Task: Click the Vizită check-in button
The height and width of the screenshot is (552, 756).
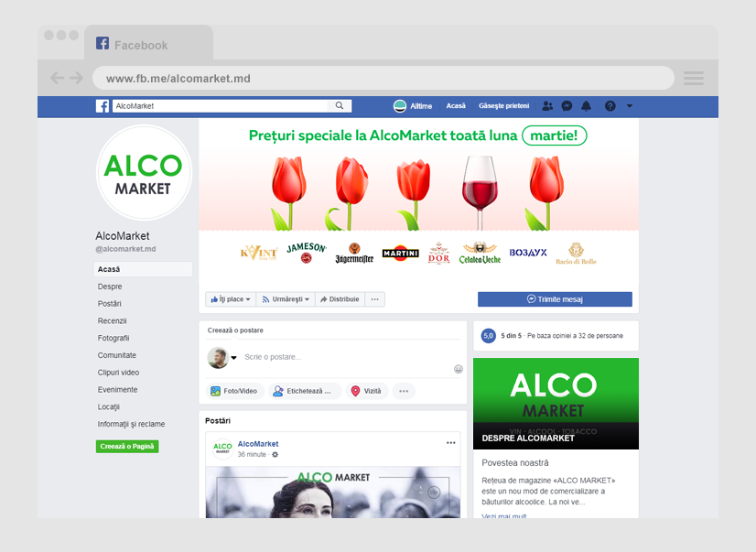Action: 367,391
